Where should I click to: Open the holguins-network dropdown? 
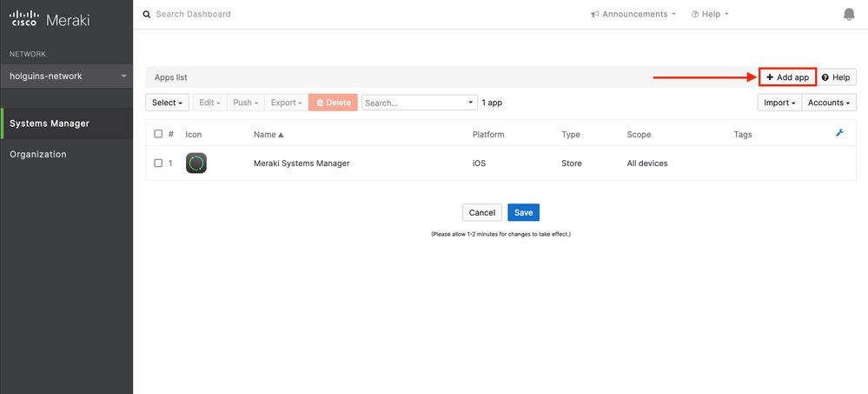66,77
